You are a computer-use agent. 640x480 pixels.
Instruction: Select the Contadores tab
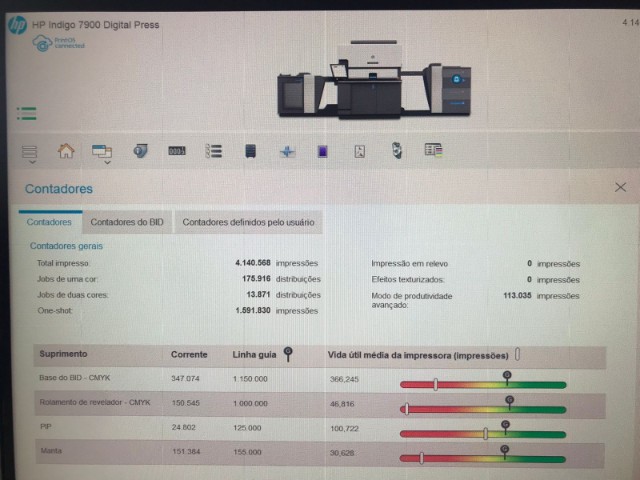tap(50, 222)
